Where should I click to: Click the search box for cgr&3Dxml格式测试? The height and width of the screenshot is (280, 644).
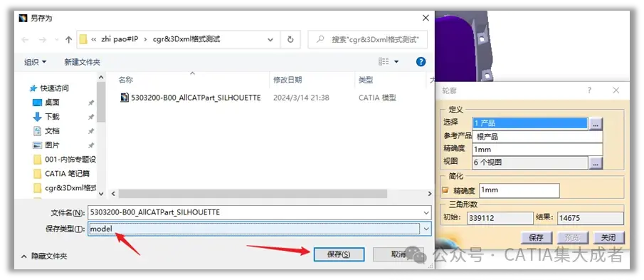coord(368,39)
